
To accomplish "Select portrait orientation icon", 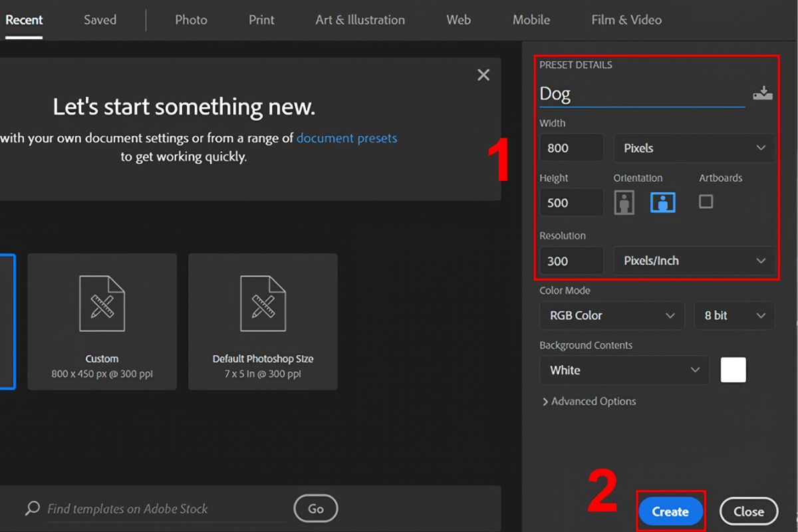I will 624,203.
